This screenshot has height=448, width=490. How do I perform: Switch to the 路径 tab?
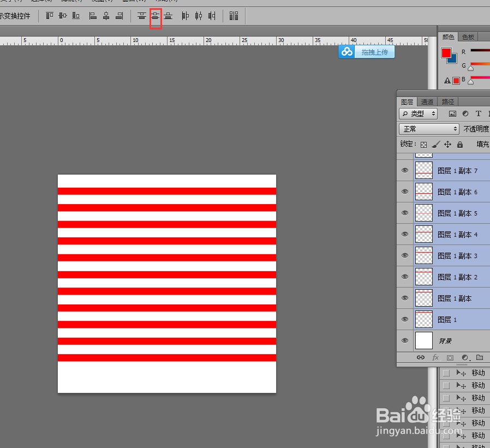click(448, 102)
